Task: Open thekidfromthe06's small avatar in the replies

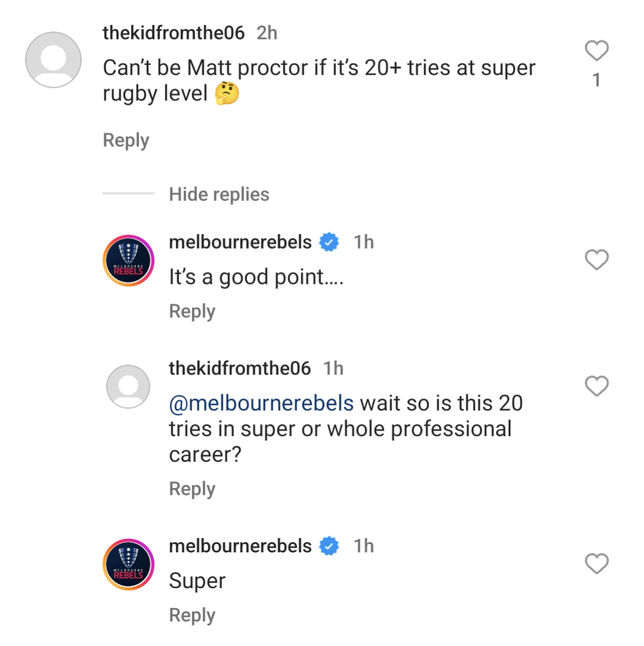Action: pos(128,387)
